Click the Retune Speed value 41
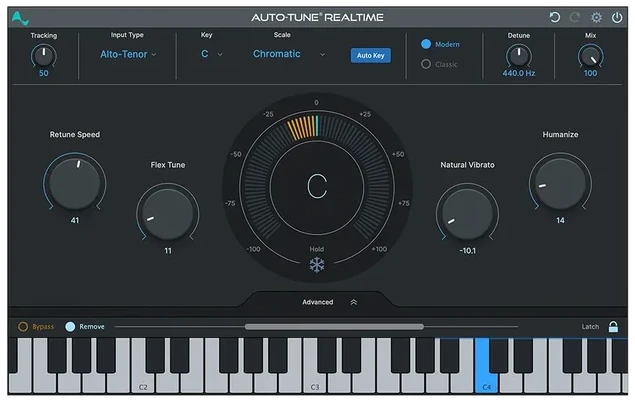The width and height of the screenshot is (635, 402). click(x=75, y=220)
